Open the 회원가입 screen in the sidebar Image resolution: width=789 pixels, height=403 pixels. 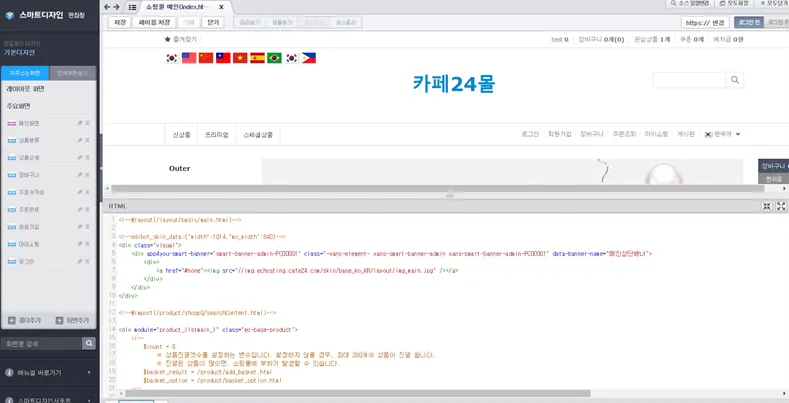[29, 227]
